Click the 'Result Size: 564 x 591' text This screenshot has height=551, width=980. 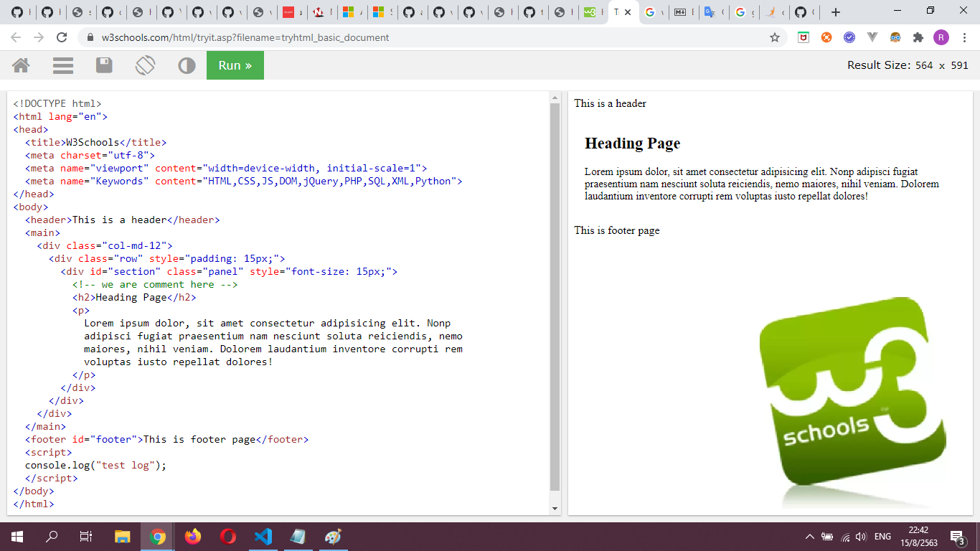908,65
